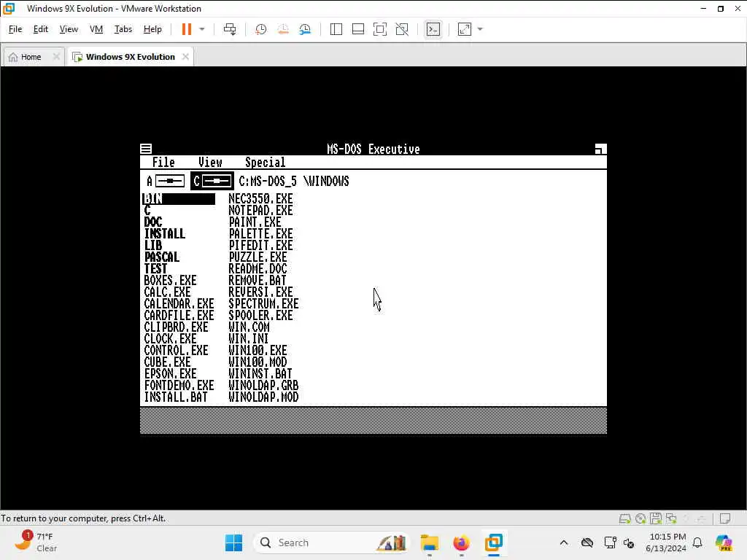Expand the stretch guest dropdown arrow
Viewport: 747px width, 560px height.
coord(480,29)
